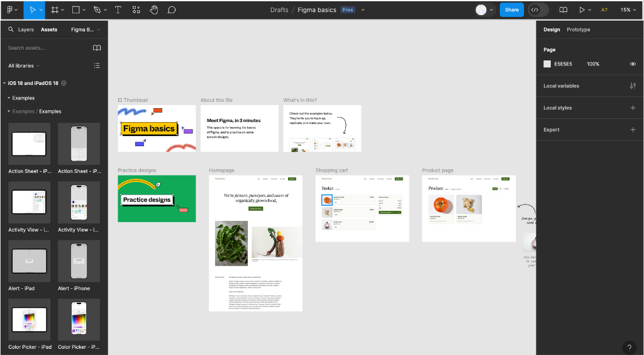This screenshot has height=355, width=644.
Task: Select the Rectangle shape tool
Action: (x=75, y=10)
